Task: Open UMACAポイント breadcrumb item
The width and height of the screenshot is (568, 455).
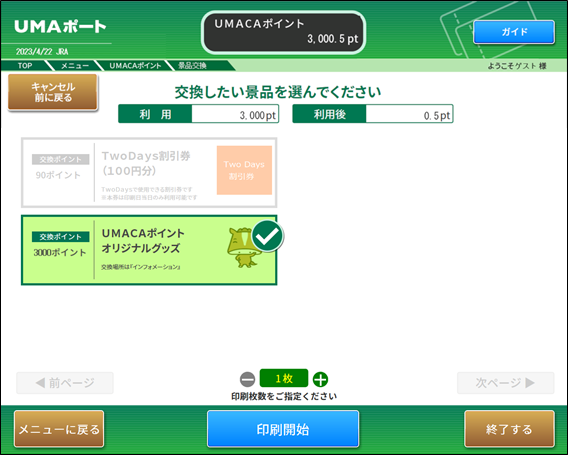Action: (135, 66)
